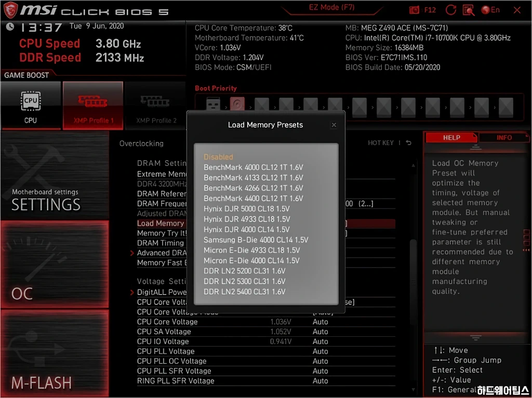The width and height of the screenshot is (532, 398).
Task: Open Motherboard SETTINGS section
Action: [x=55, y=175]
